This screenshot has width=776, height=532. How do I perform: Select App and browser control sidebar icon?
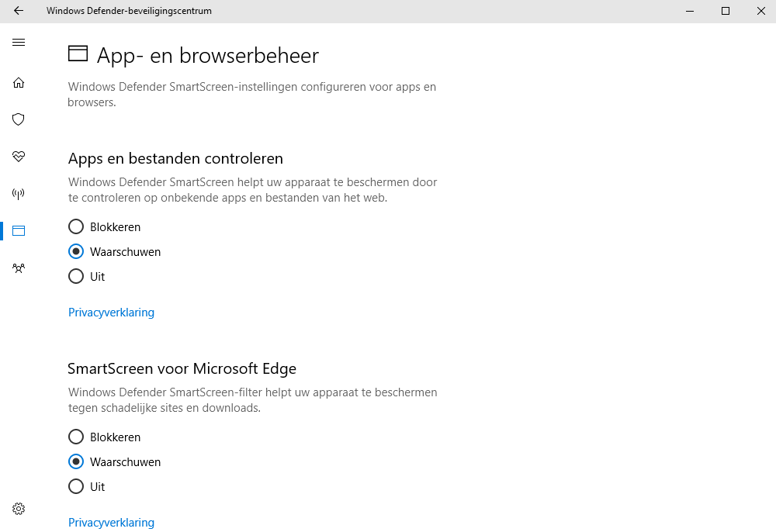pos(19,230)
